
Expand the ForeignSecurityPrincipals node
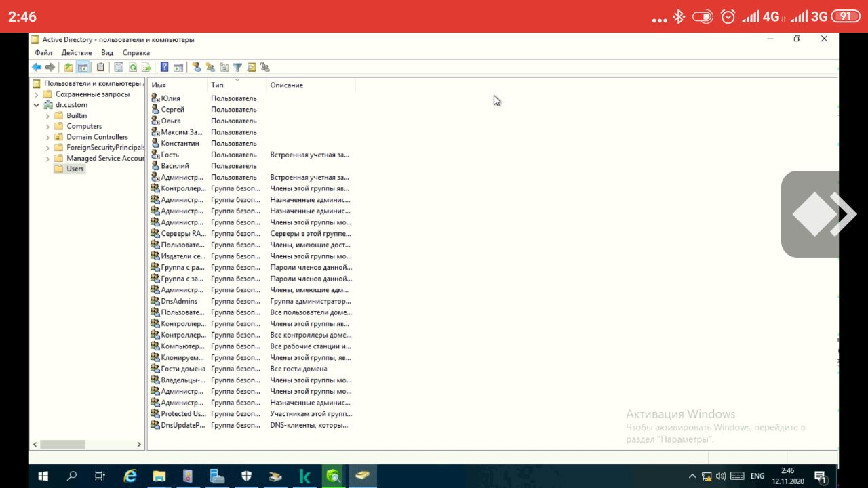pos(47,148)
